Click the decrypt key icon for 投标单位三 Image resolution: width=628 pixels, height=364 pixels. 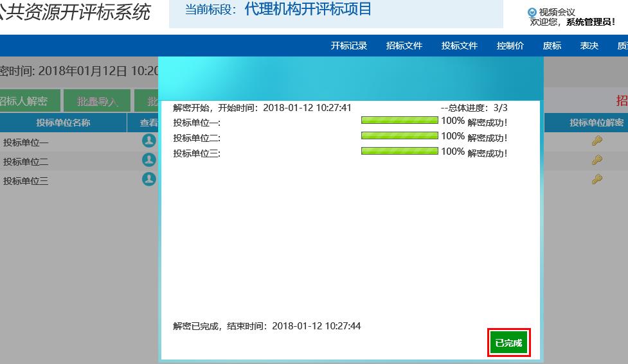click(x=597, y=179)
